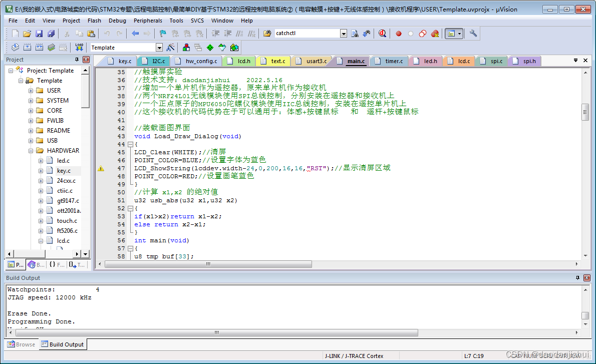Pin the Build Output panel
This screenshot has height=364, width=596.
coord(578,278)
